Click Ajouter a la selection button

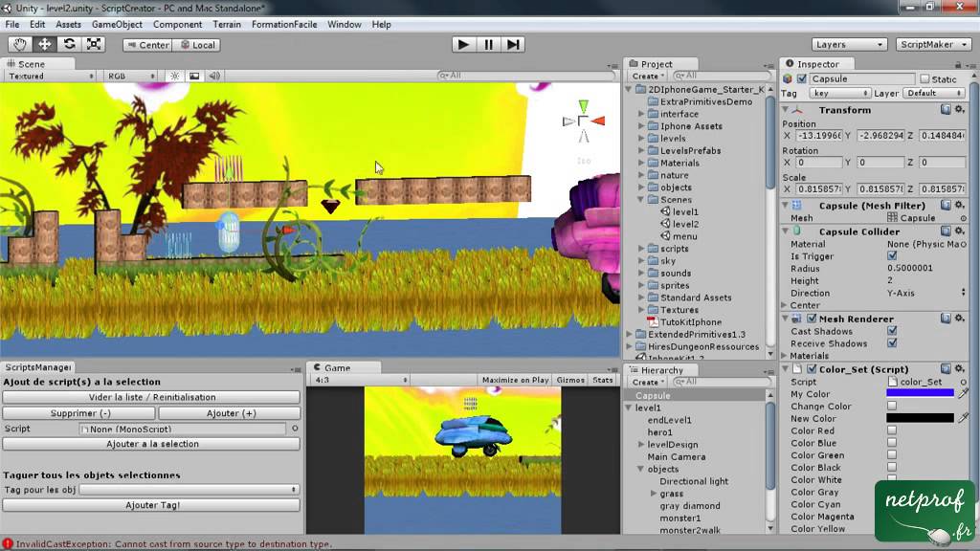[151, 444]
